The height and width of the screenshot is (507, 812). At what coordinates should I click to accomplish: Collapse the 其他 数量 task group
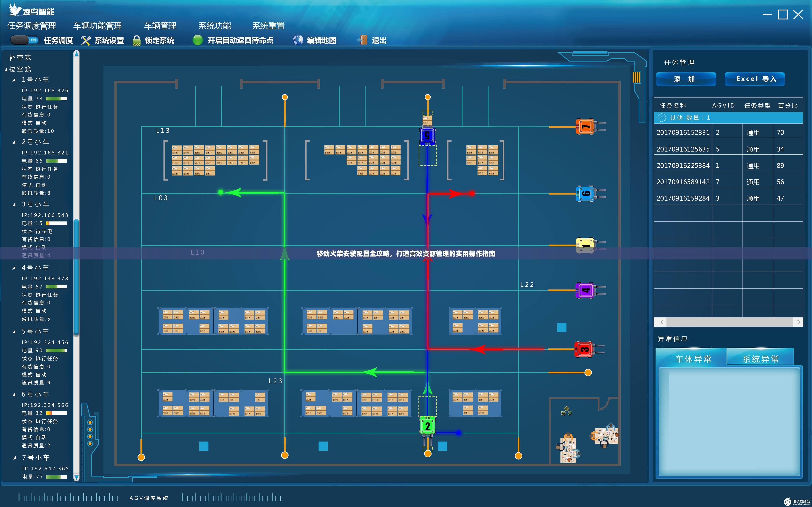(662, 118)
